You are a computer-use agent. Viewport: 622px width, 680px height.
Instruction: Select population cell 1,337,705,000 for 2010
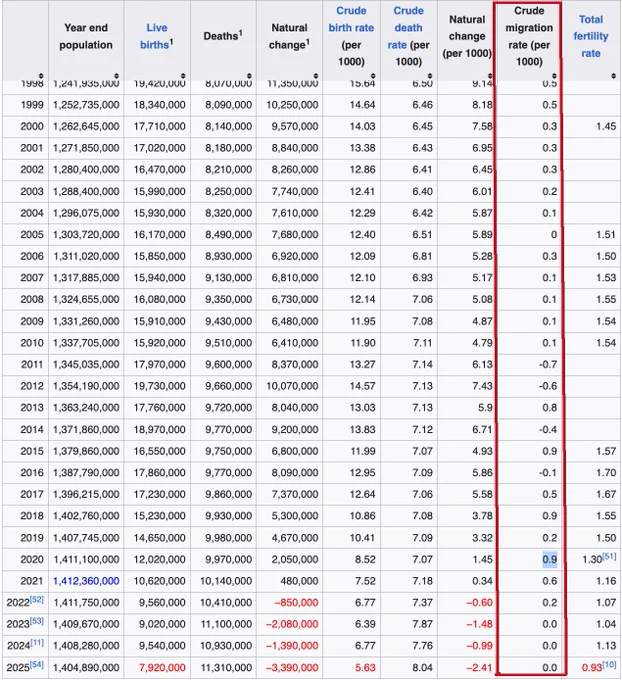tap(86, 343)
